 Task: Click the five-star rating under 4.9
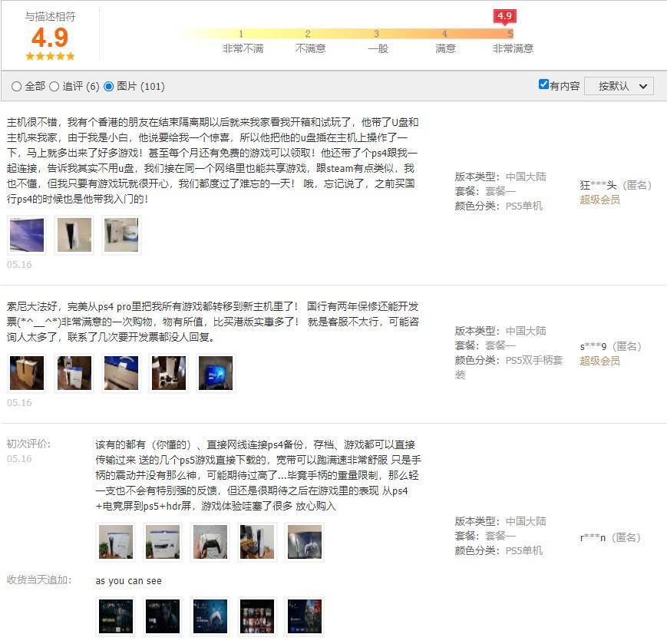50,56
